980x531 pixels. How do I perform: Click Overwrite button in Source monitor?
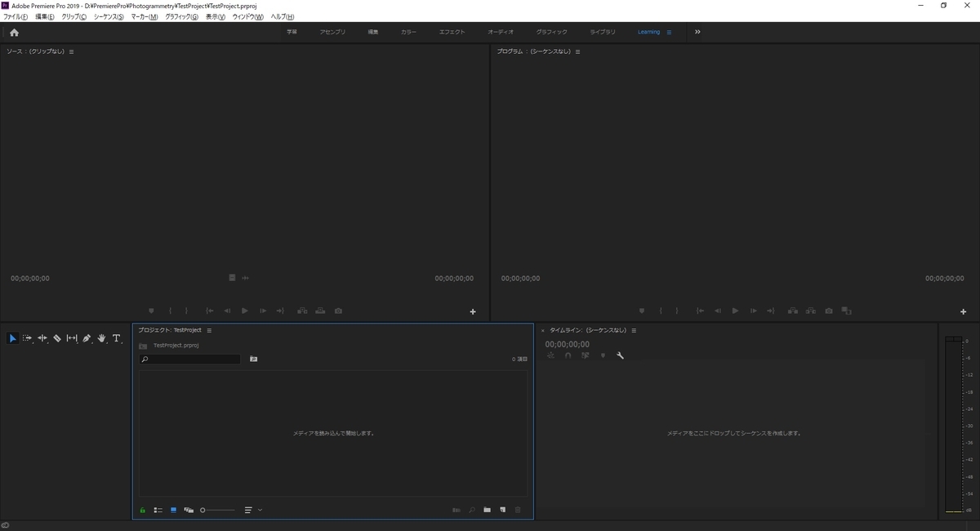[x=320, y=311]
